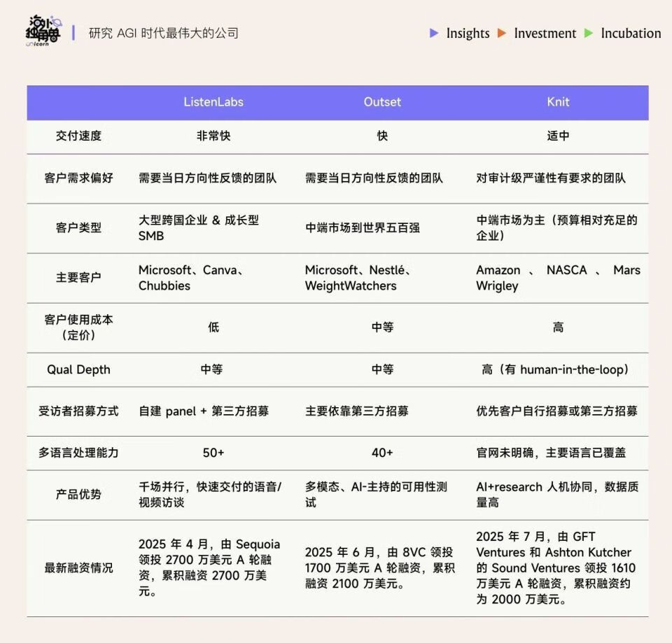The image size is (672, 643).
Task: Select the Investment label in header
Action: pos(545,33)
